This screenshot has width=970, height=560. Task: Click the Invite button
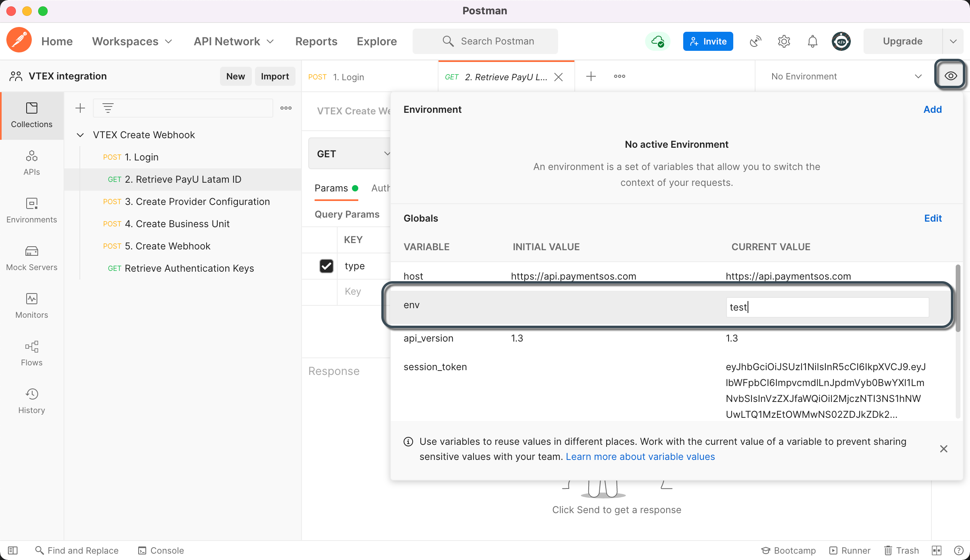tap(708, 41)
